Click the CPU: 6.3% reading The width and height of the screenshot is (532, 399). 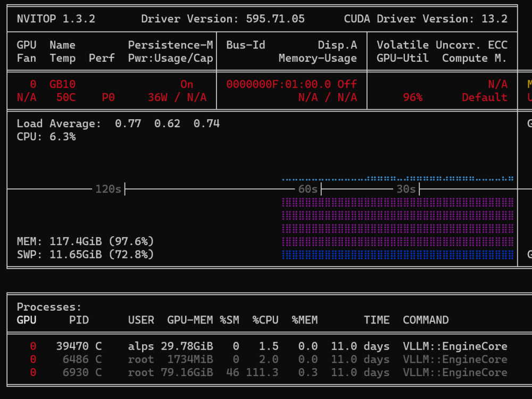46,137
